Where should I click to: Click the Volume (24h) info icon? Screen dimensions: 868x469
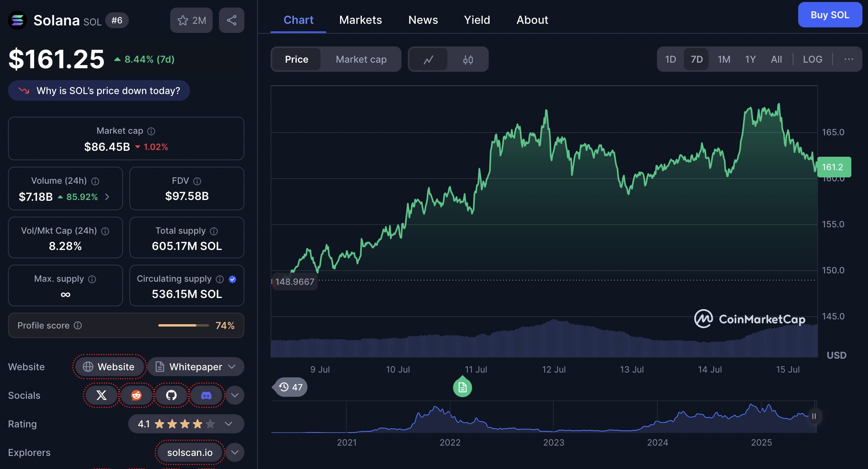click(x=95, y=181)
